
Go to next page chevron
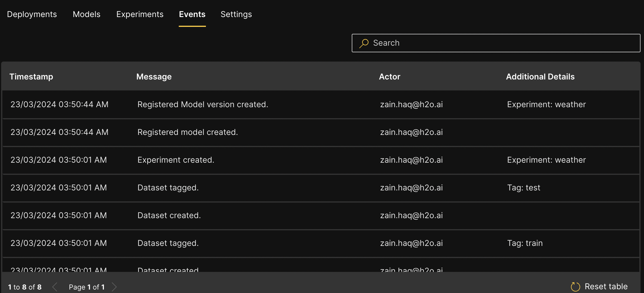[114, 287]
